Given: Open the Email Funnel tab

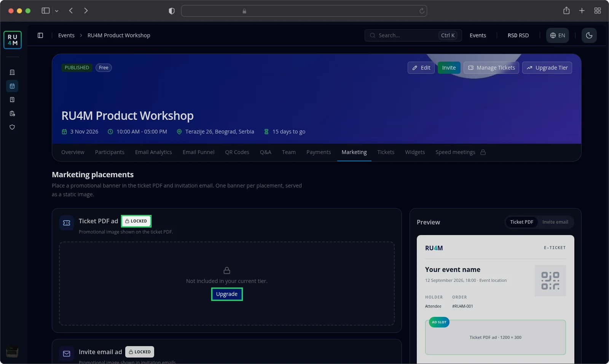Looking at the screenshot, I should pos(198,152).
